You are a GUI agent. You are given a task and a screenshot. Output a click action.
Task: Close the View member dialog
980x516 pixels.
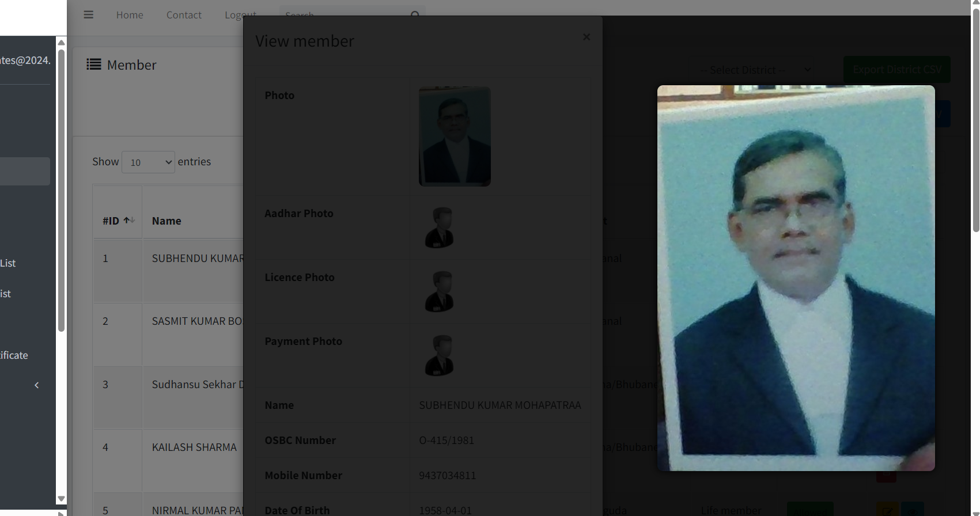point(586,37)
